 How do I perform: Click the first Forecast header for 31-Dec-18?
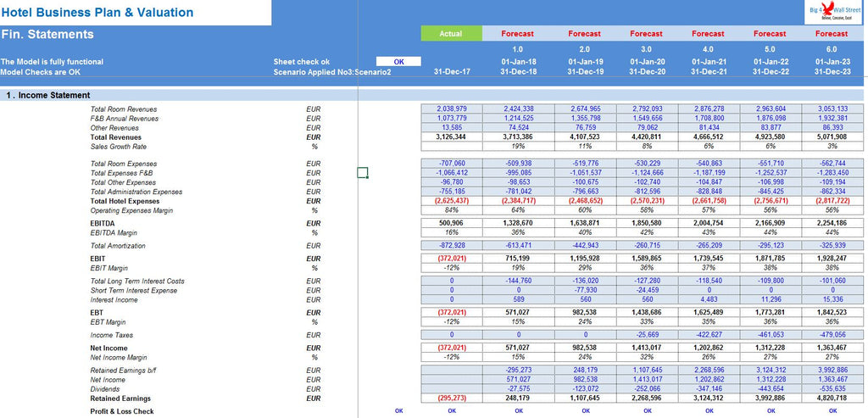(x=517, y=34)
